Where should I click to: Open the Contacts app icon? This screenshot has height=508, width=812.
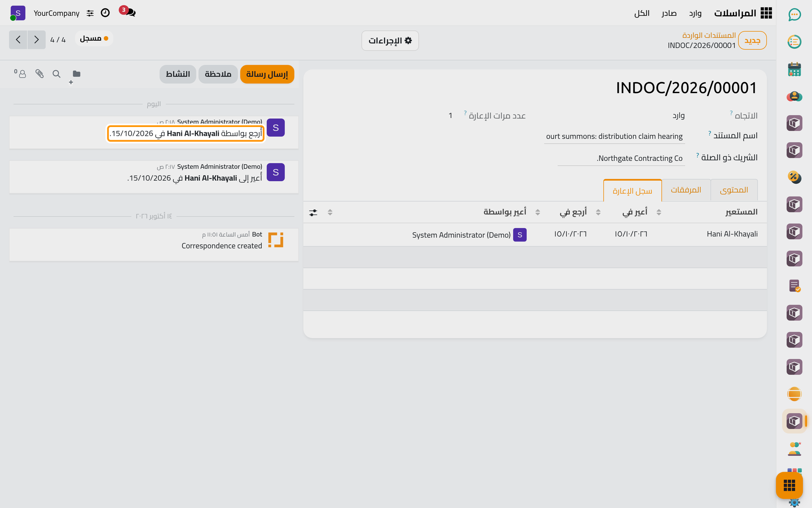[x=794, y=96]
